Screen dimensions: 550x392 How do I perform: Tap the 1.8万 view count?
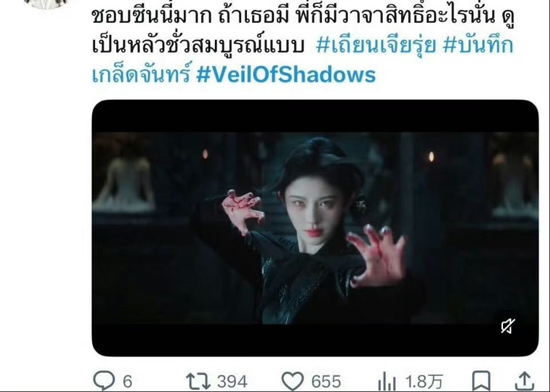tap(424, 382)
